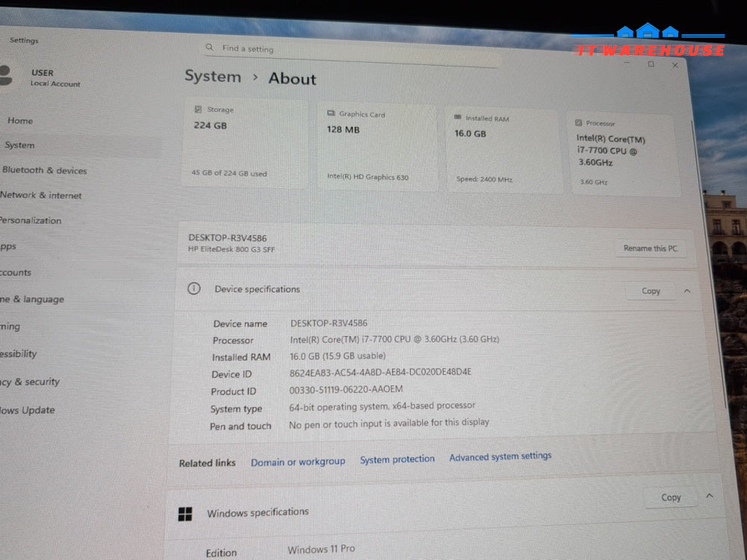Viewport: 747px width, 560px height.
Task: Click the Graphics Card icon
Action: [331, 113]
